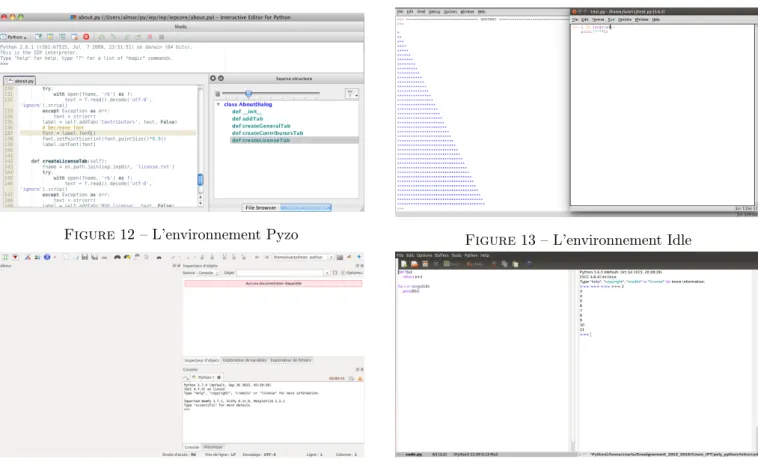Click the Source structure depth slider handle
The width and height of the screenshot is (758, 474).
(x=248, y=93)
